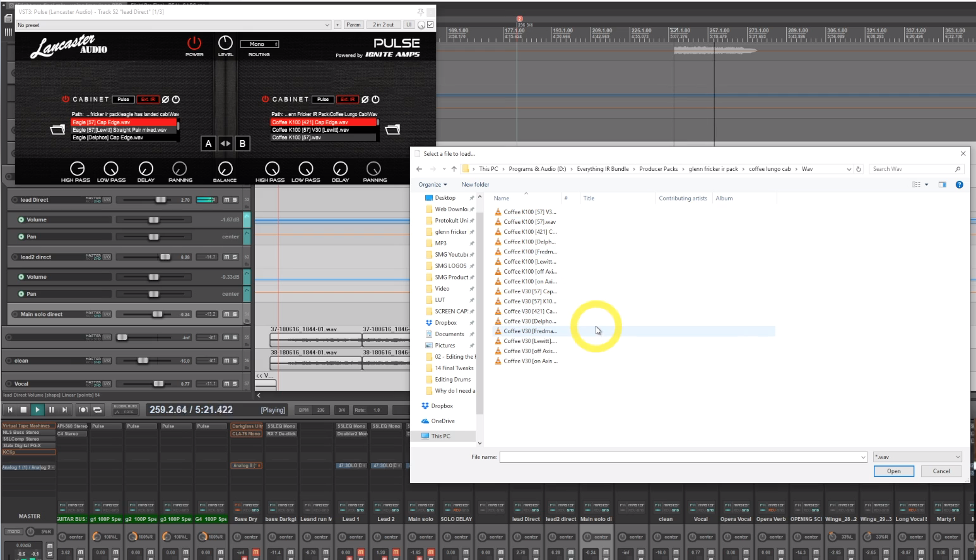
Task: Toggle the preview pane icon in file dialog
Action: click(x=942, y=185)
